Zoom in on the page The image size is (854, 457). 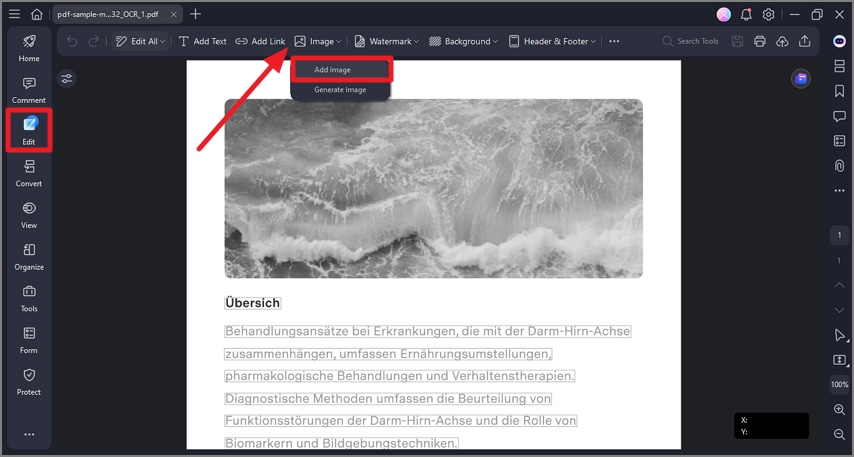tap(839, 410)
